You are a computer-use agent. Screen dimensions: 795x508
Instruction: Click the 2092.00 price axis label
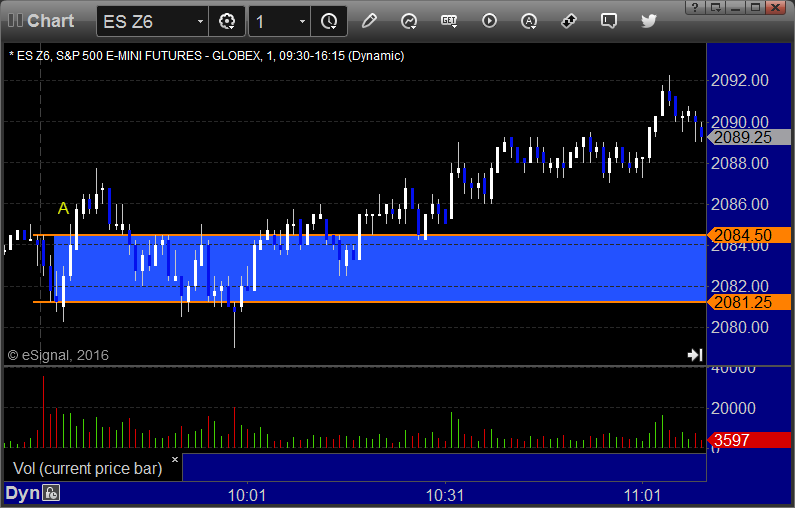(740, 80)
